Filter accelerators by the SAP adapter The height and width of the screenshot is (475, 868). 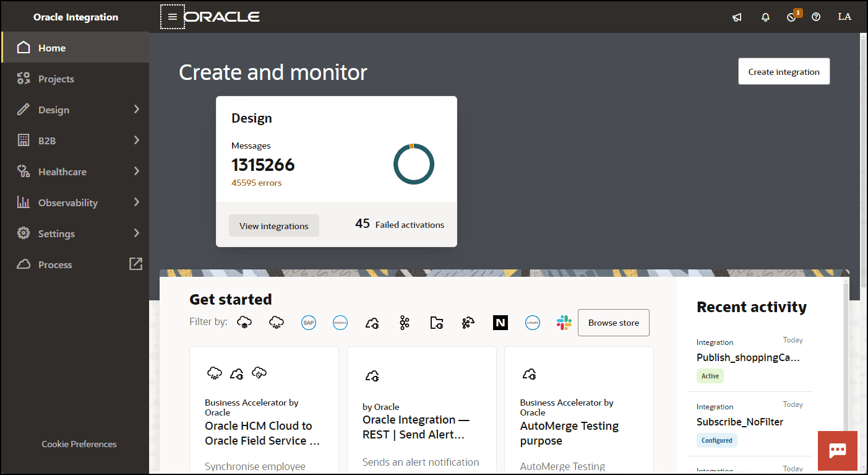click(x=309, y=322)
